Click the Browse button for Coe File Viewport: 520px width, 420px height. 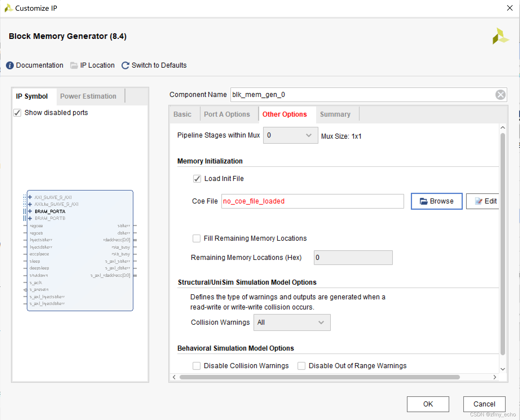[x=437, y=201]
